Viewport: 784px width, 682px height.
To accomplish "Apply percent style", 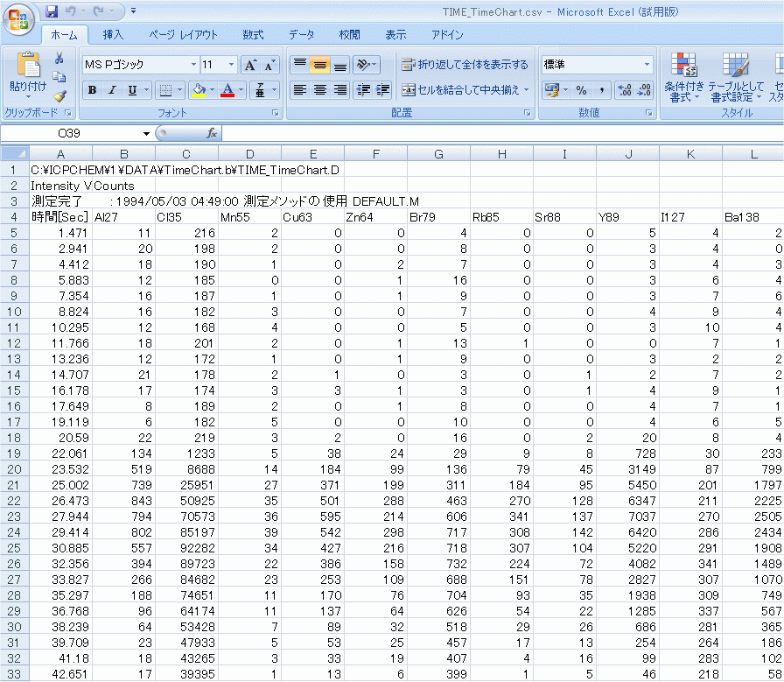I will [x=582, y=90].
